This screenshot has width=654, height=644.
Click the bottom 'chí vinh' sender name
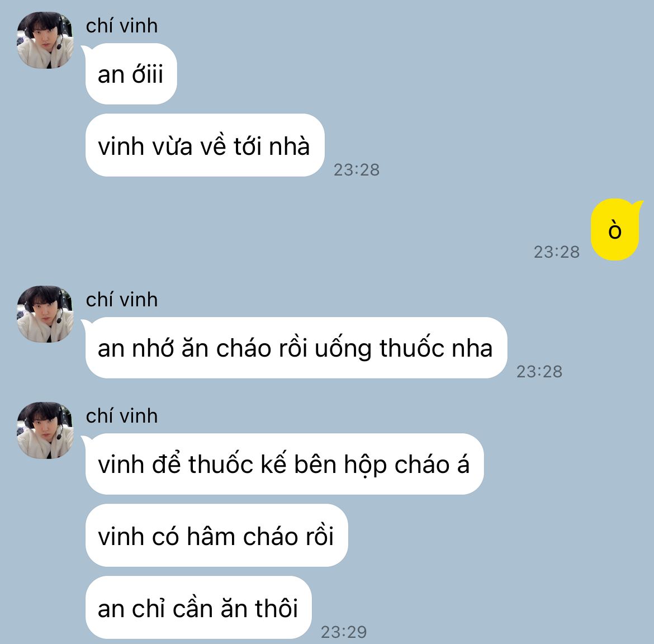tap(122, 416)
